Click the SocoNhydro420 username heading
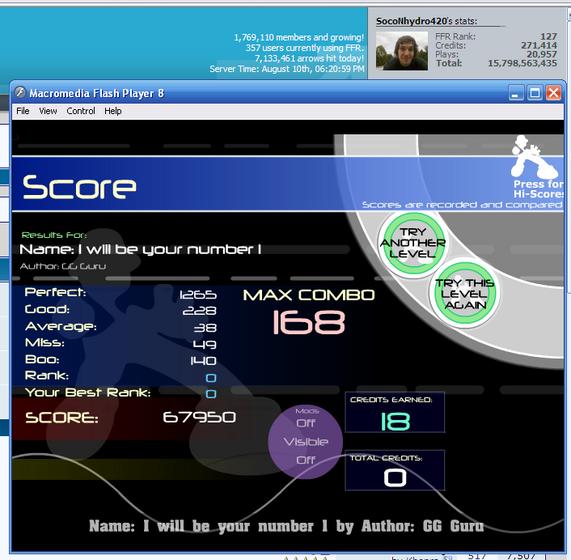 [411, 21]
